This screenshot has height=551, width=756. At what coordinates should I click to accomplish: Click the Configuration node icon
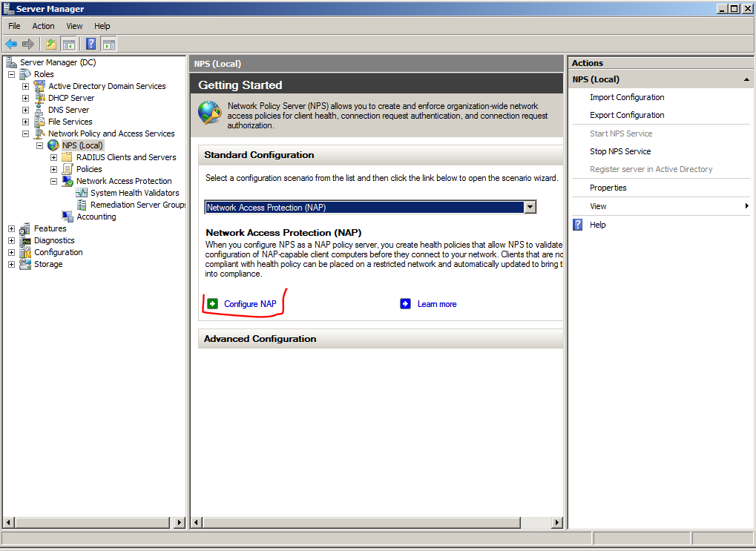tap(25, 252)
